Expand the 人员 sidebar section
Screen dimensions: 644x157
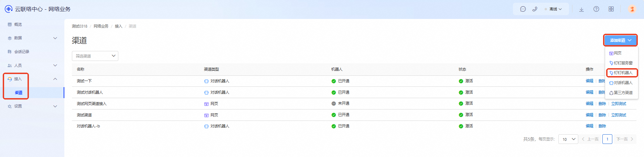pyautogui.click(x=32, y=65)
